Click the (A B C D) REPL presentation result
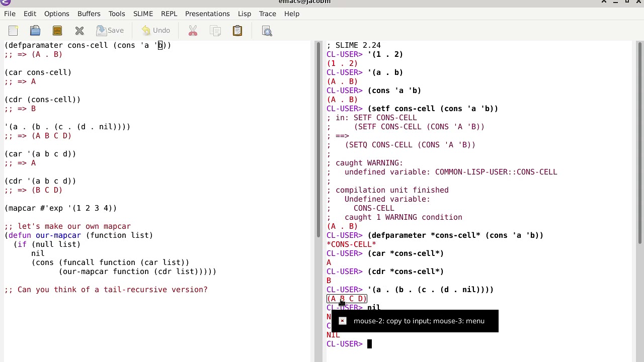The width and height of the screenshot is (644, 362). [x=347, y=299]
